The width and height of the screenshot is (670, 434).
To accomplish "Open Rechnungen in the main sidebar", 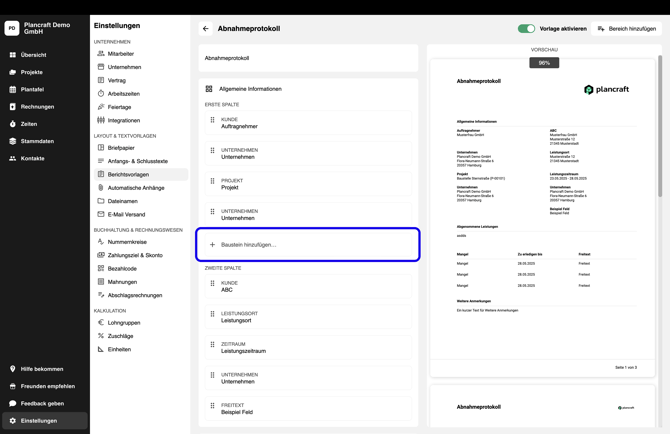I will (x=45, y=107).
